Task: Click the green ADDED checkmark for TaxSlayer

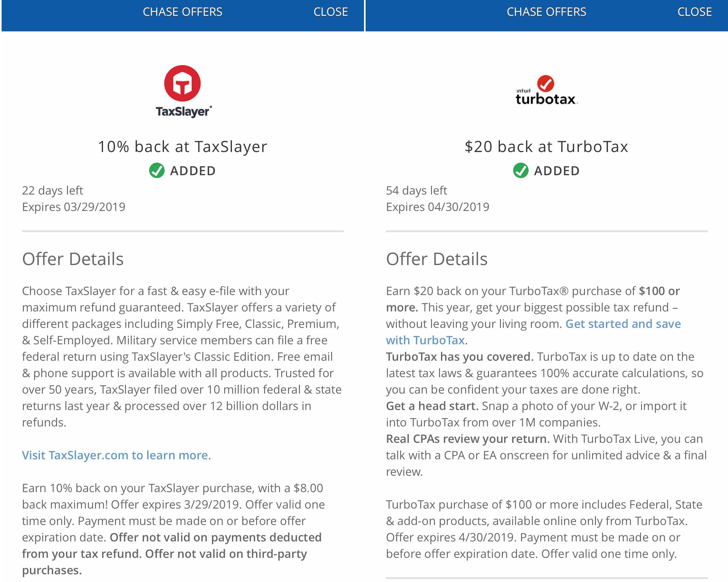Action: click(157, 171)
